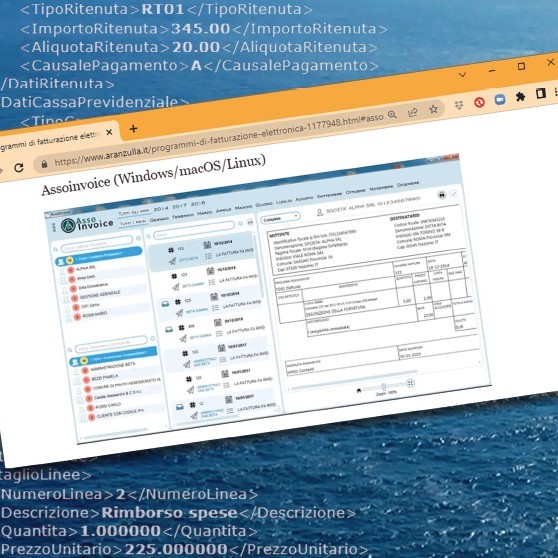The image size is (558, 558).
Task: Open the Zoom extension icon in toolbar
Action: coord(500,100)
